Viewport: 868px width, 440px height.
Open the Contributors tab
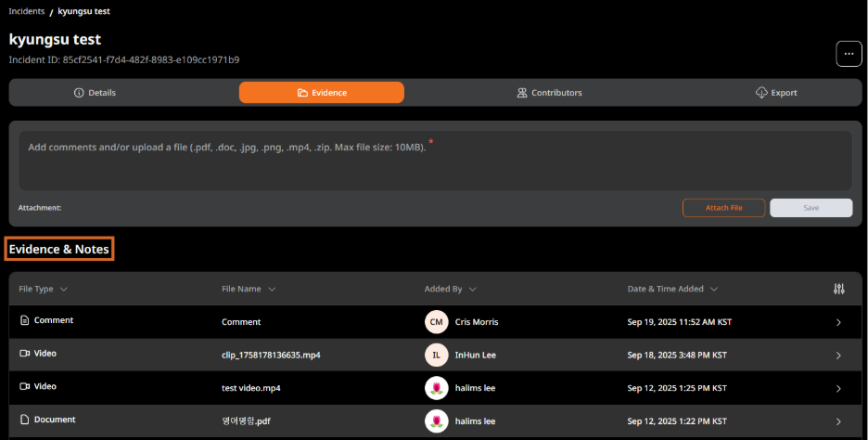point(549,93)
